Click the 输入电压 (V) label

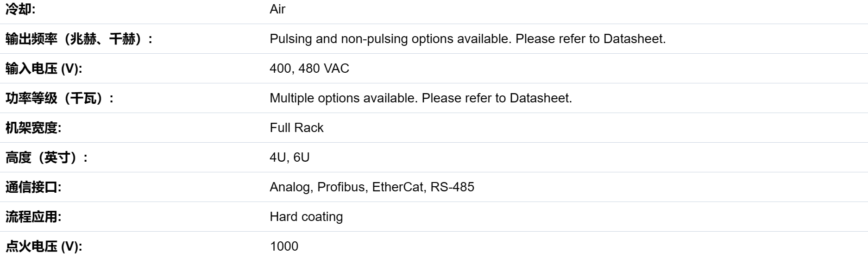[44, 69]
